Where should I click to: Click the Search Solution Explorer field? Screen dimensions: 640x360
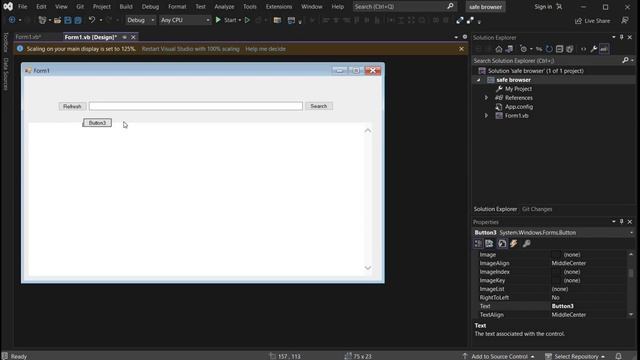547,60
